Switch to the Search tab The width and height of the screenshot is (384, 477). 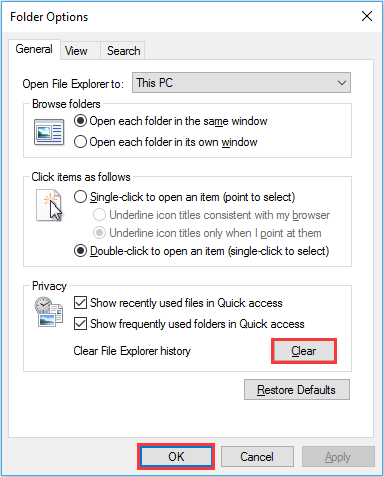click(123, 51)
